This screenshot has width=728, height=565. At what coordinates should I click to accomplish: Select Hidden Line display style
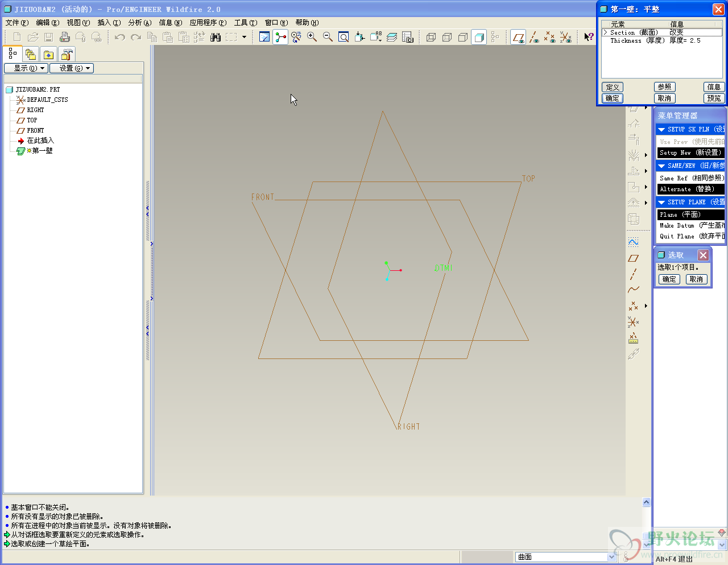[447, 37]
